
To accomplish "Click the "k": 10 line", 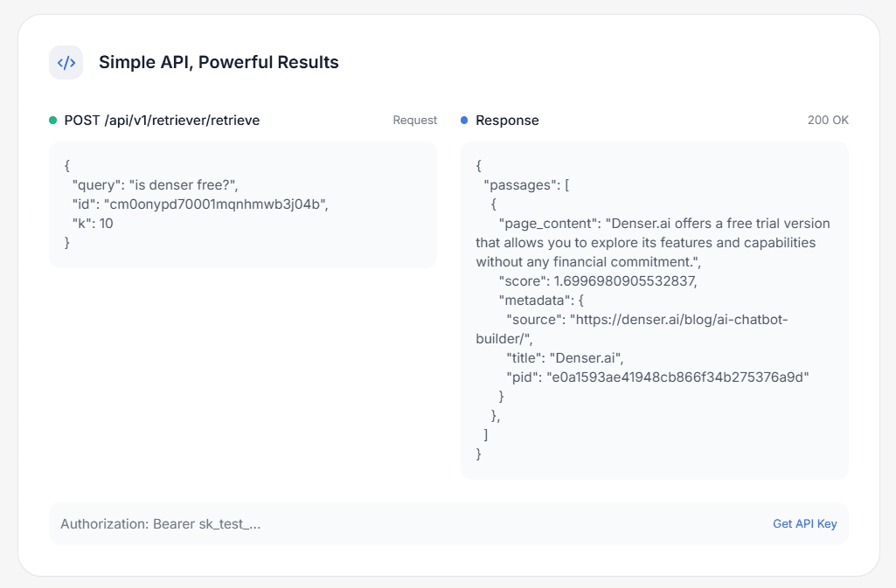I will click(x=93, y=223).
